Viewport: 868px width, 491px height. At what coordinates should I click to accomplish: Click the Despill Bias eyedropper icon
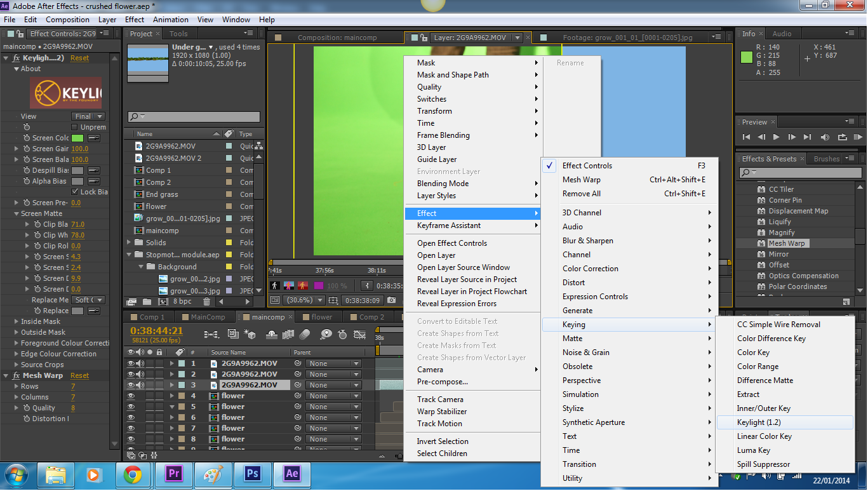[x=94, y=170]
